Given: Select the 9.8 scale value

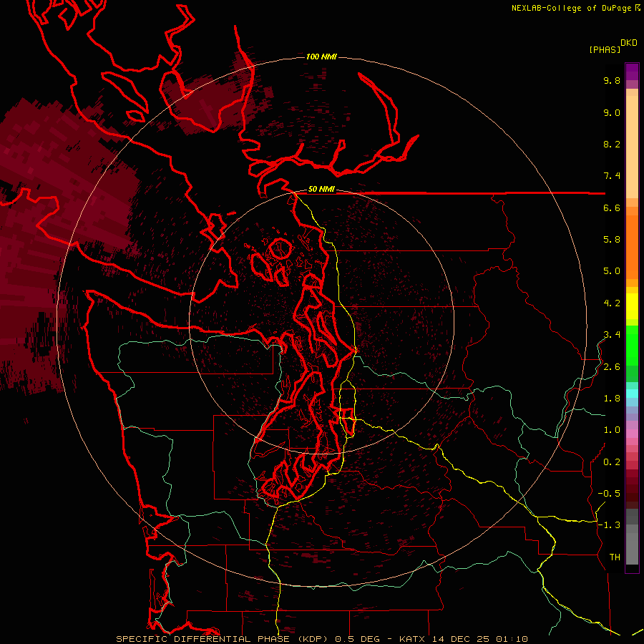Looking at the screenshot, I should (612, 80).
